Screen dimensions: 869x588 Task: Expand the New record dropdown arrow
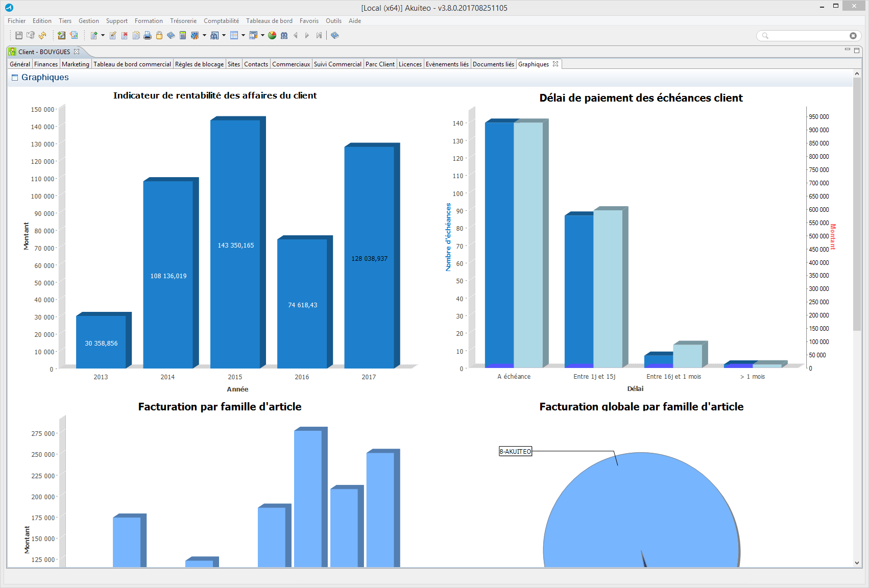click(103, 35)
